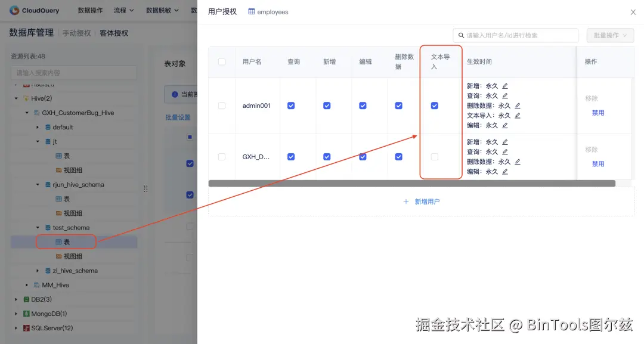Click the test_schema database icon
Image resolution: width=644 pixels, height=344 pixels.
tap(48, 228)
